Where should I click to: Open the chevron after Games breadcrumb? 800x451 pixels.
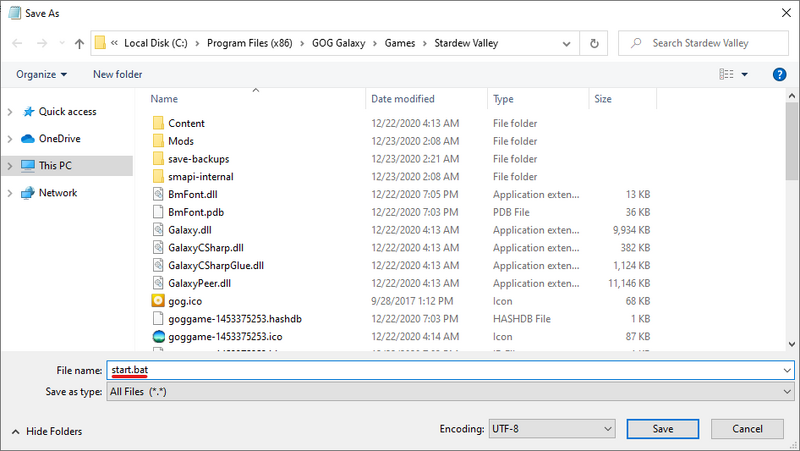tap(424, 43)
